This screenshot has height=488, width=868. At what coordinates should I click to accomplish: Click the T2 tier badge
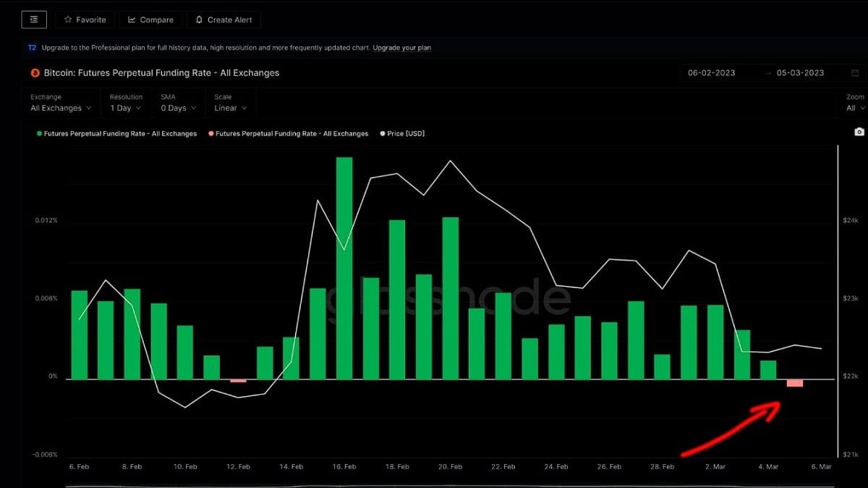coord(32,48)
